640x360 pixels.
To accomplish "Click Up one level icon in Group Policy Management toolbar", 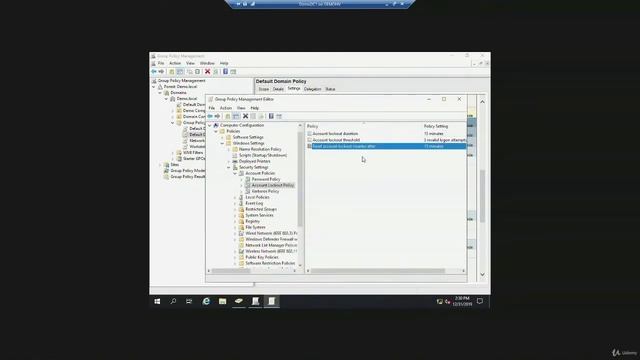I will 172,72.
